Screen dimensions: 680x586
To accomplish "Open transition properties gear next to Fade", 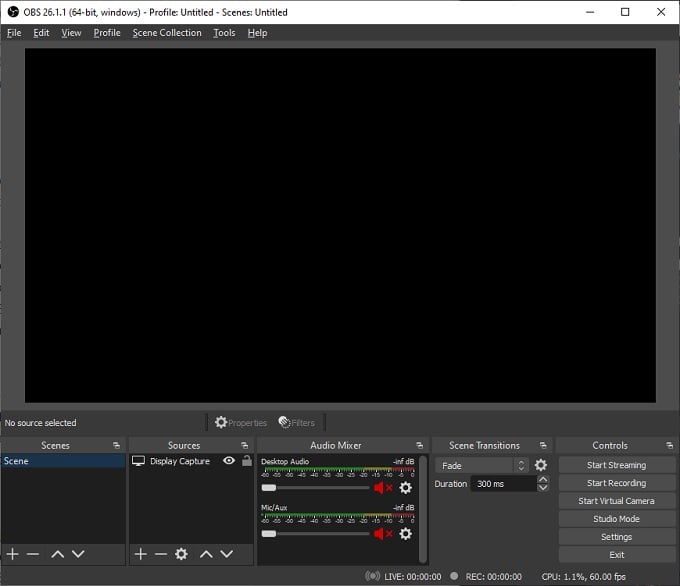I will [541, 466].
